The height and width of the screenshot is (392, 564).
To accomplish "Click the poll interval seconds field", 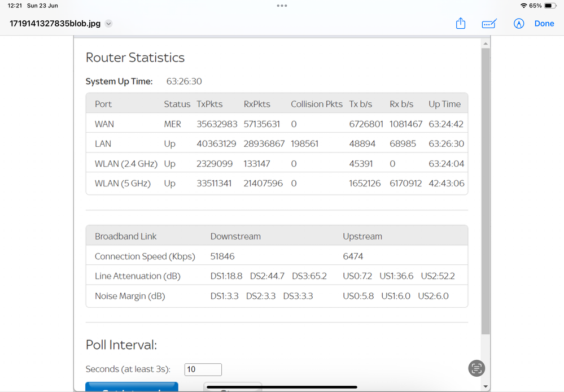I will click(203, 369).
